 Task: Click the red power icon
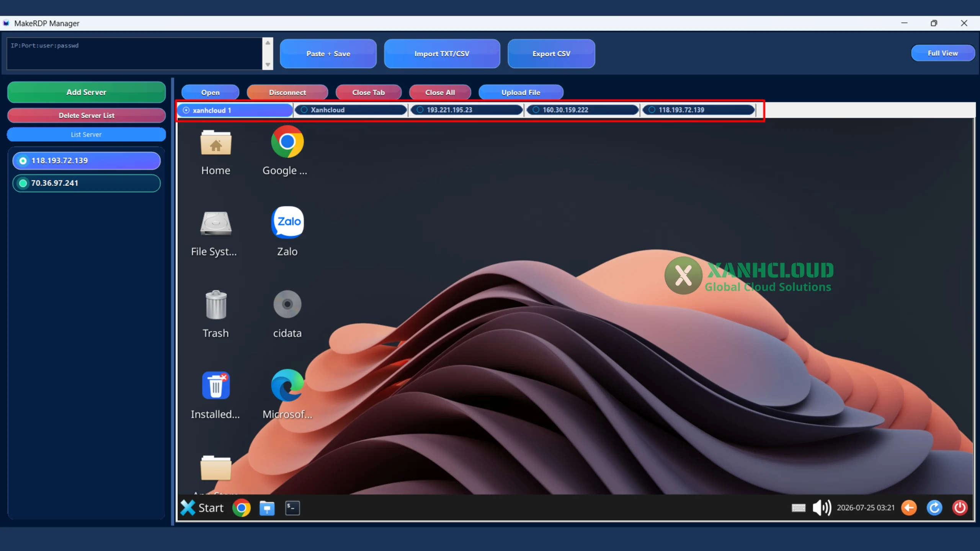(x=960, y=508)
